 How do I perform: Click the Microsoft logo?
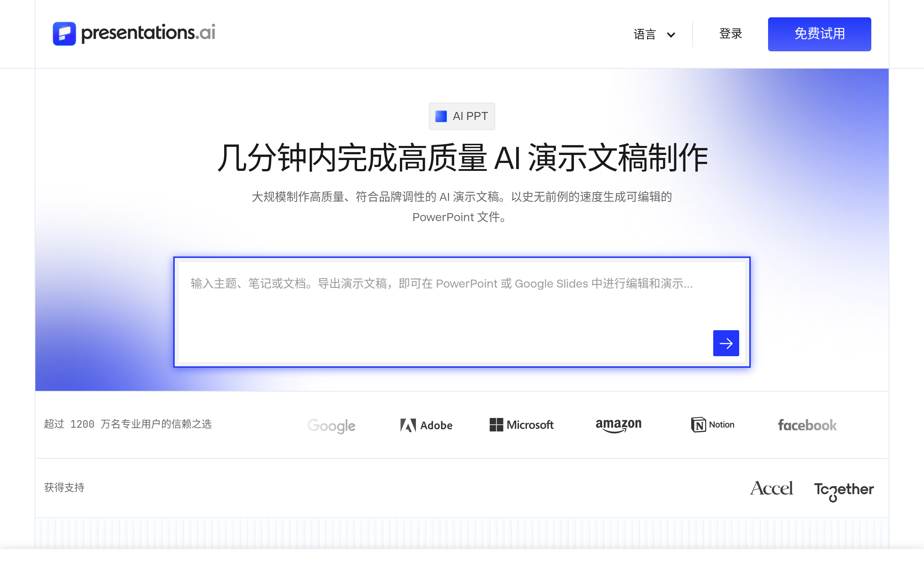521,425
